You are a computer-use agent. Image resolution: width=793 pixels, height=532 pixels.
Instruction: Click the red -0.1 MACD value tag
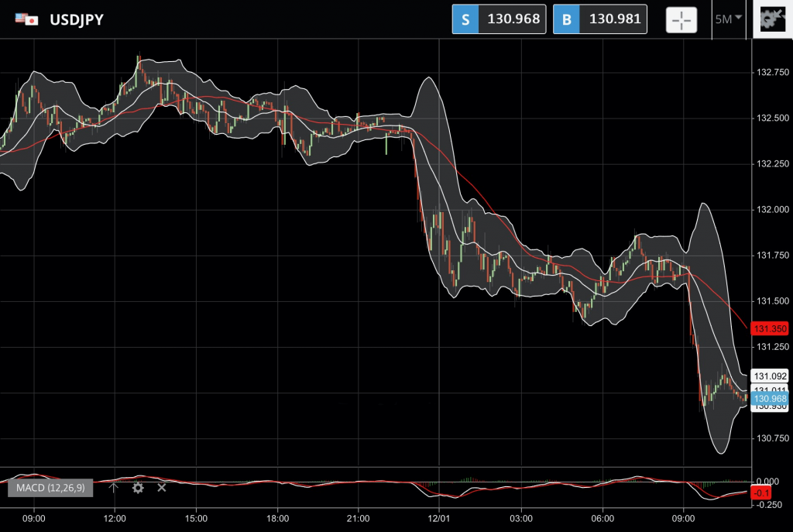tap(761, 493)
